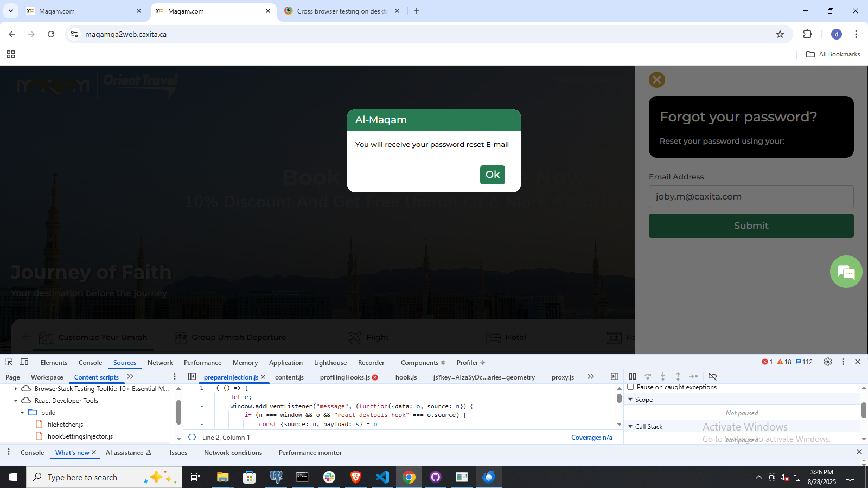Toggle the device toolbar icon
Image resolution: width=868 pixels, height=488 pixels.
(24, 362)
